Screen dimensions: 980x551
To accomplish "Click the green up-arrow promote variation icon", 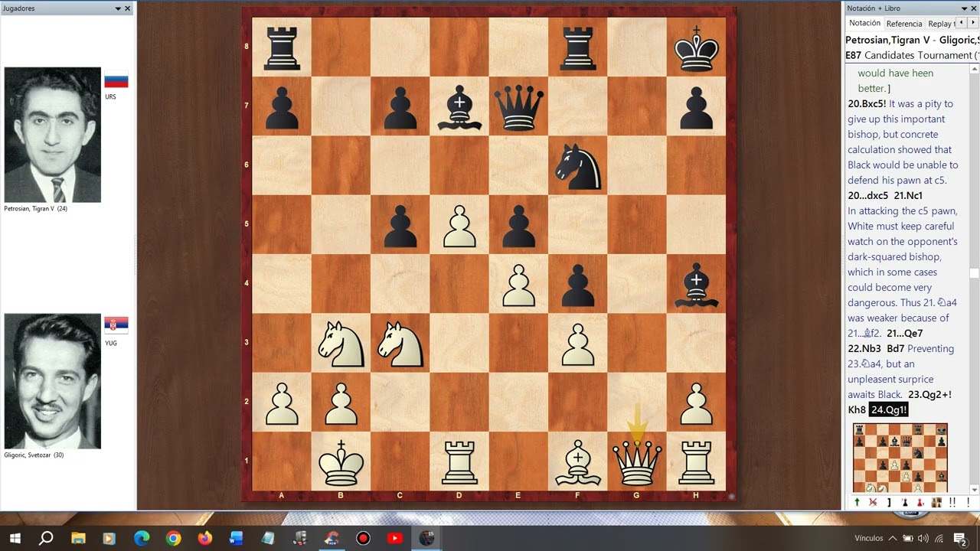I will pyautogui.click(x=857, y=503).
